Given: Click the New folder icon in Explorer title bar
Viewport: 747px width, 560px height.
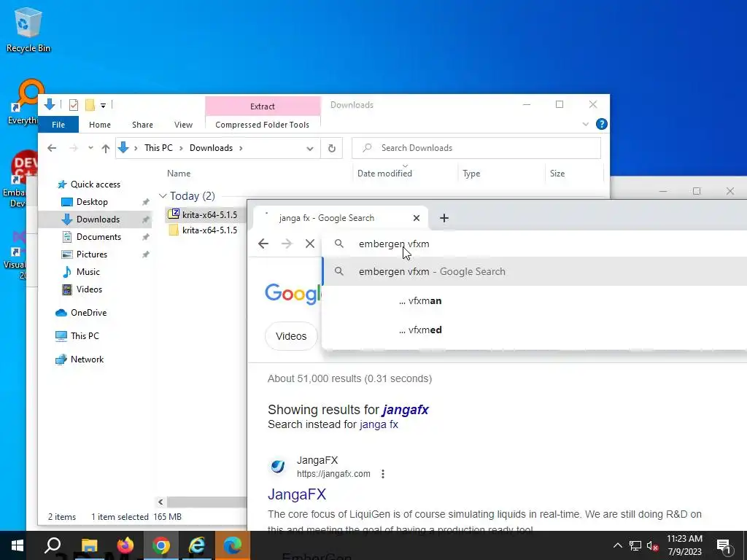Looking at the screenshot, I should 90,105.
